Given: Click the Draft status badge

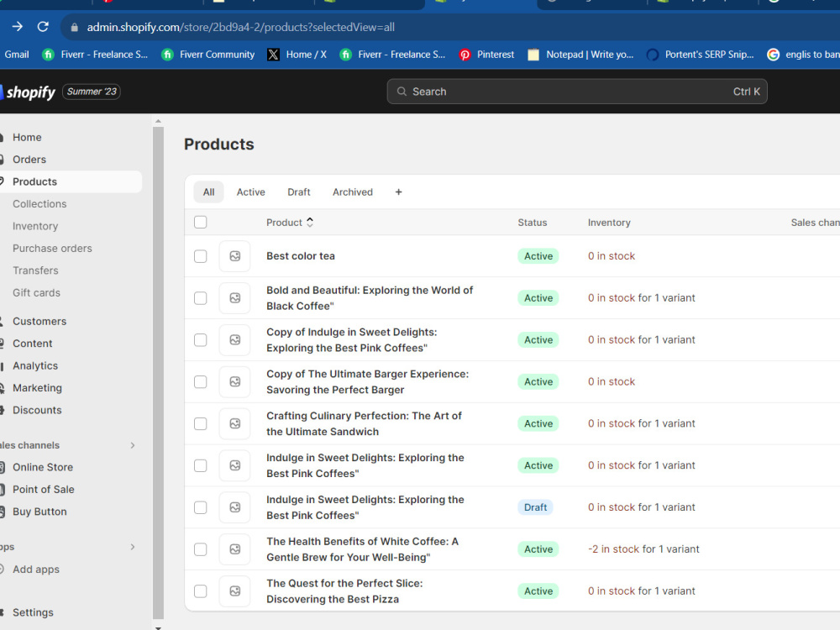Looking at the screenshot, I should [x=535, y=507].
